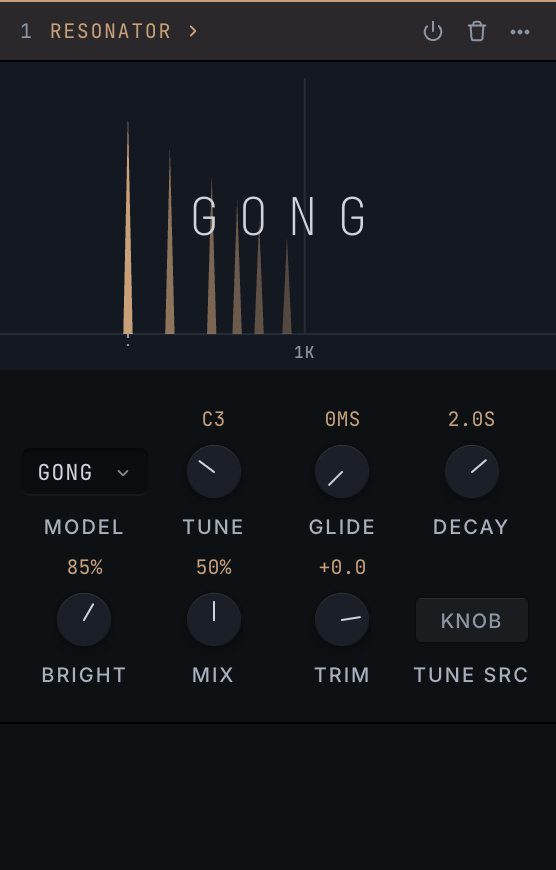
Task: Click the slot number 1 in header
Action: tap(26, 31)
